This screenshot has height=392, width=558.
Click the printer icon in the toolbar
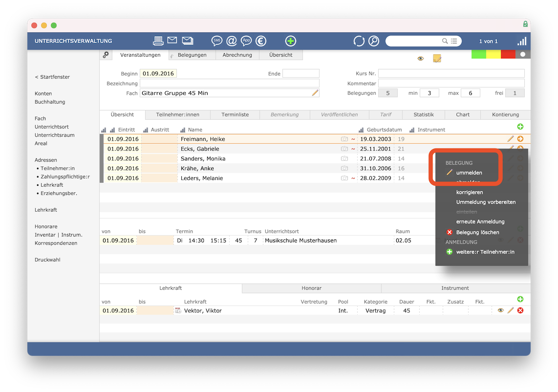point(158,41)
